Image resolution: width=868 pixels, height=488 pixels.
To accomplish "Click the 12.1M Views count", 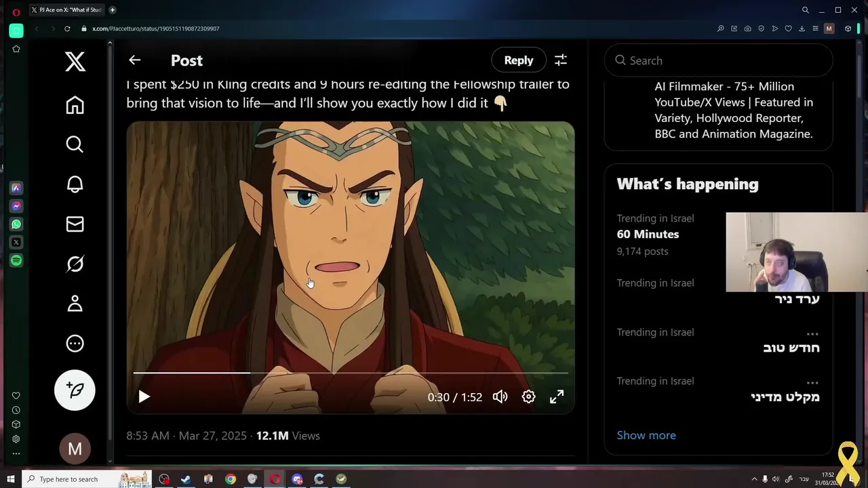I will click(288, 436).
